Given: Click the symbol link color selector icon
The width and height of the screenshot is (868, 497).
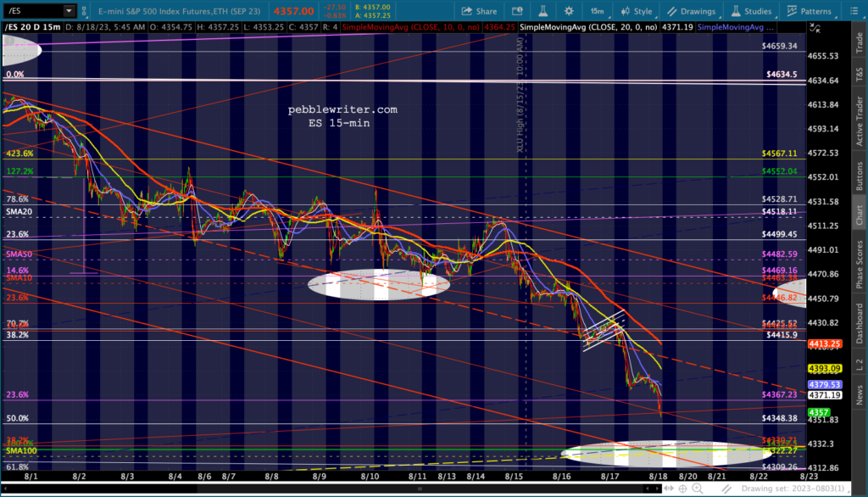Looking at the screenshot, I should pyautogui.click(x=84, y=10).
